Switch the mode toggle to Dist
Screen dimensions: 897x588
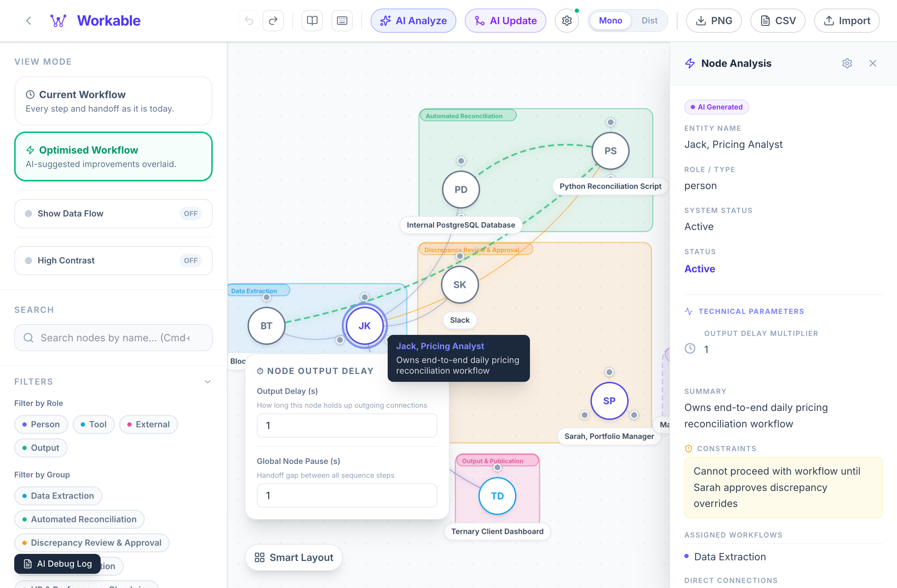[649, 21]
